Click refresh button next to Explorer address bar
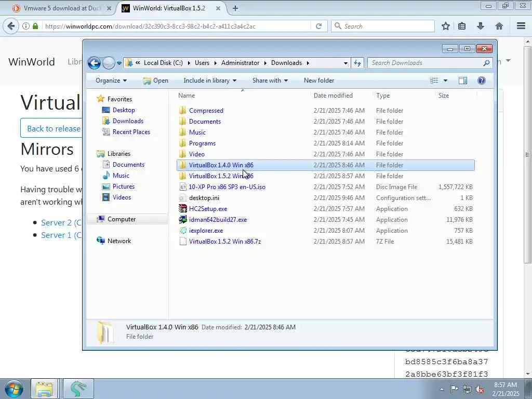 357,63
